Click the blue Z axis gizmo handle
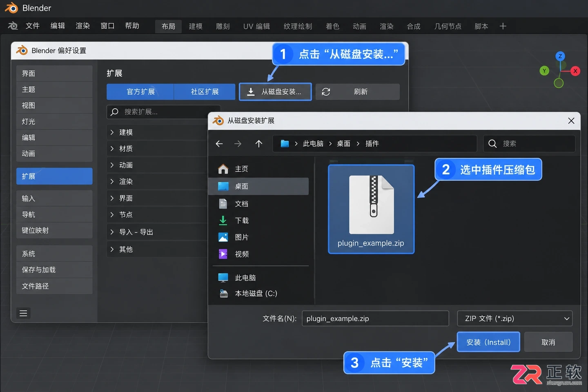The image size is (588, 392). 560,56
